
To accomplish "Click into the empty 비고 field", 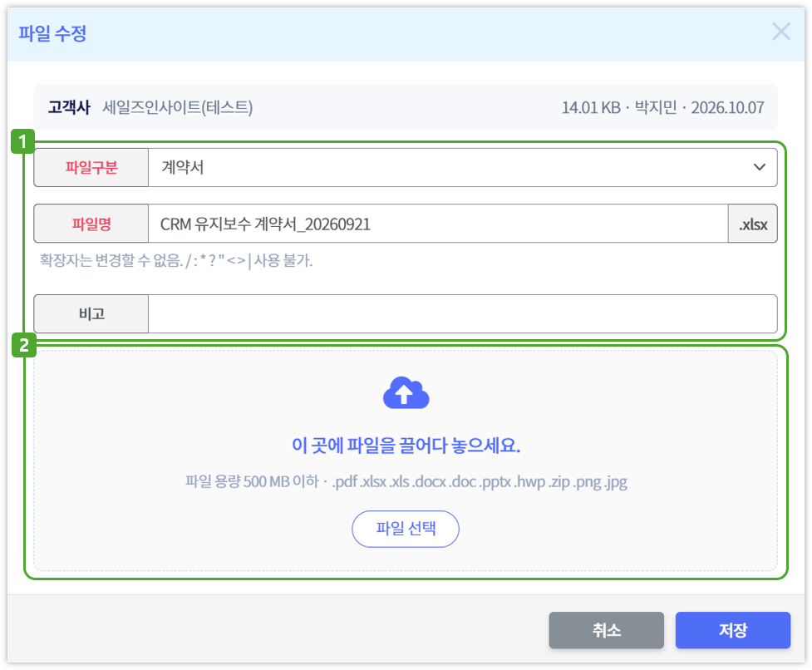I will [x=462, y=313].
